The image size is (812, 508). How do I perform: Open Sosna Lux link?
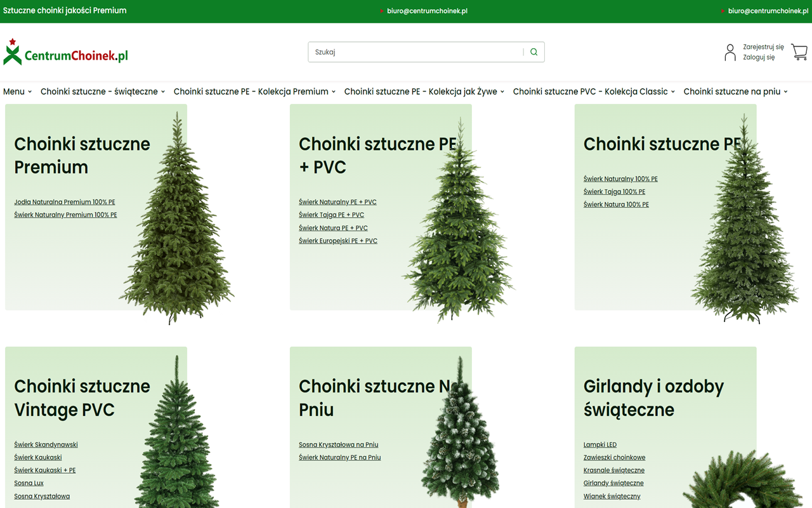[x=29, y=483]
